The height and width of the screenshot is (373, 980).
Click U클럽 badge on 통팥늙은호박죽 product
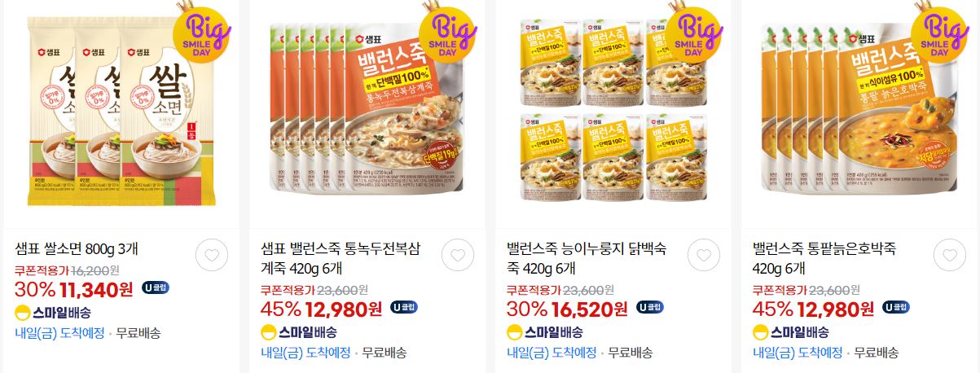pyautogui.click(x=895, y=307)
